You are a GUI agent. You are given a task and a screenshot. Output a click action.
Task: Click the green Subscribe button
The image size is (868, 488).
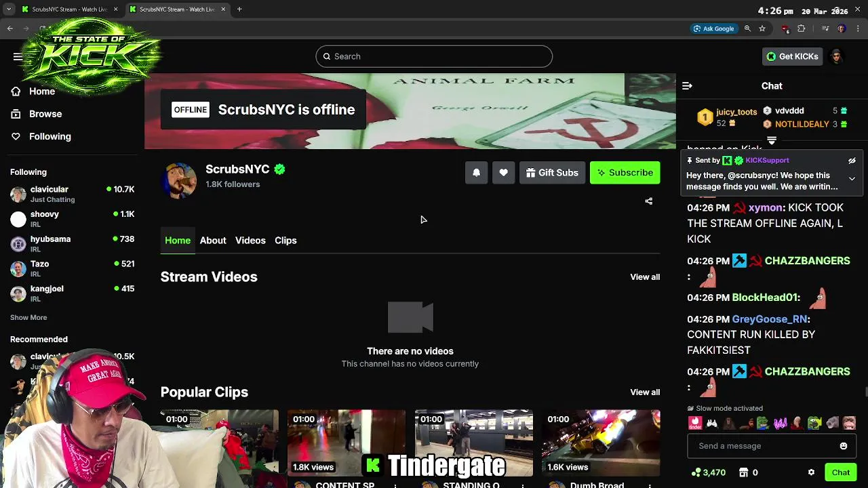tap(625, 173)
